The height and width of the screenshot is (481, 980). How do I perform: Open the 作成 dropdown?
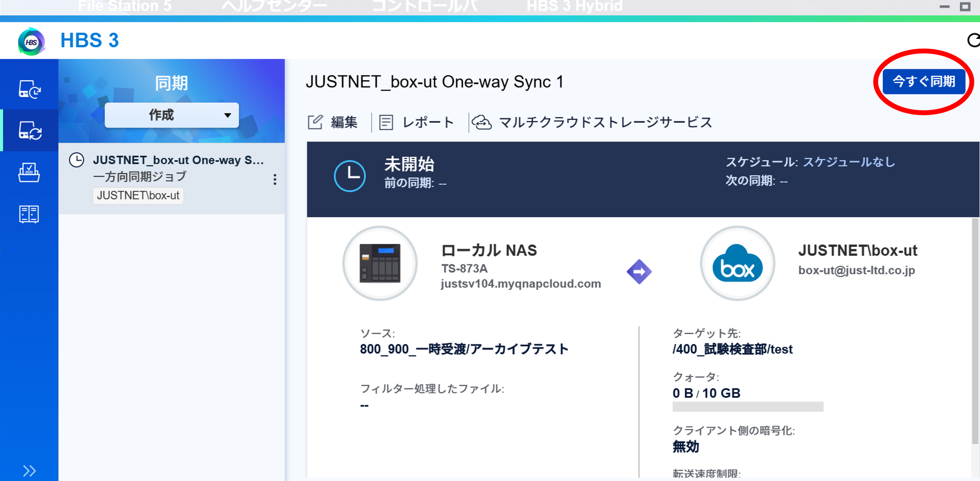172,115
